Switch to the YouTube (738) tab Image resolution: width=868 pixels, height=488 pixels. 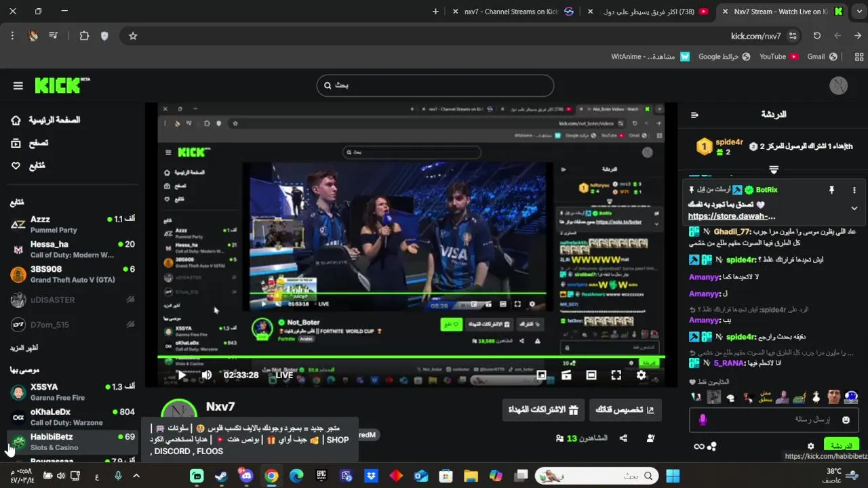(650, 12)
